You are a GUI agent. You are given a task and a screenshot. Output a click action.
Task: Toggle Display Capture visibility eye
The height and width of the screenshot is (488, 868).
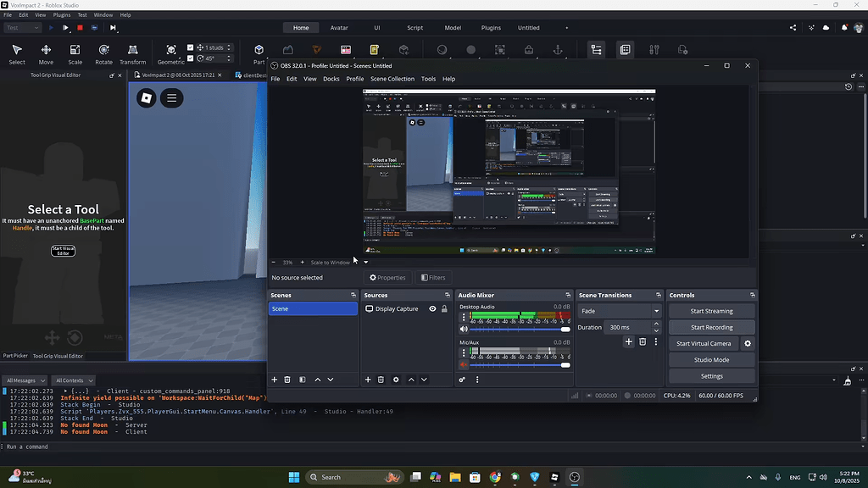pyautogui.click(x=432, y=308)
